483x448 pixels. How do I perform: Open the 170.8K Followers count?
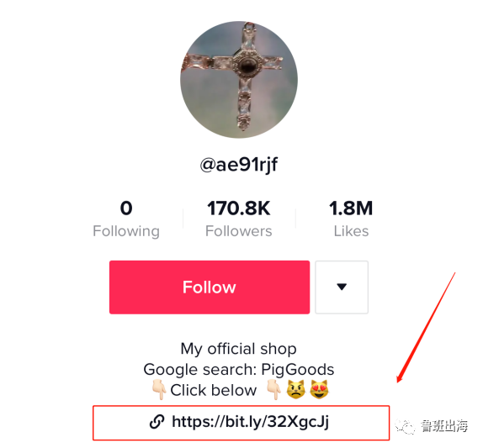tap(239, 219)
